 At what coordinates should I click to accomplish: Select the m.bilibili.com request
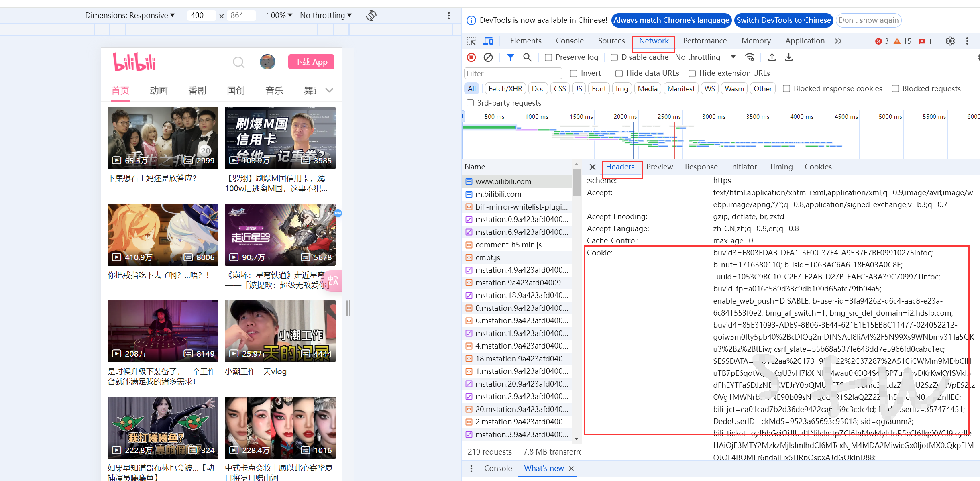click(517, 194)
